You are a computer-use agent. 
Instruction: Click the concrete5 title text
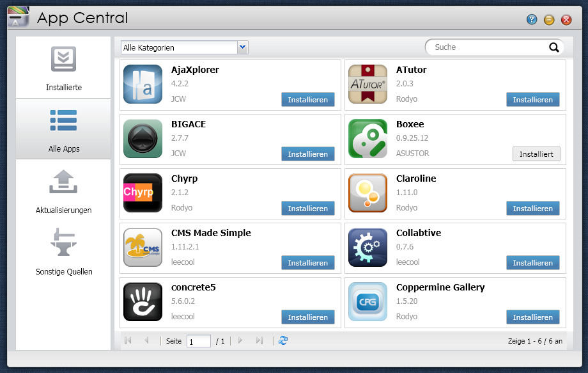pyautogui.click(x=194, y=287)
